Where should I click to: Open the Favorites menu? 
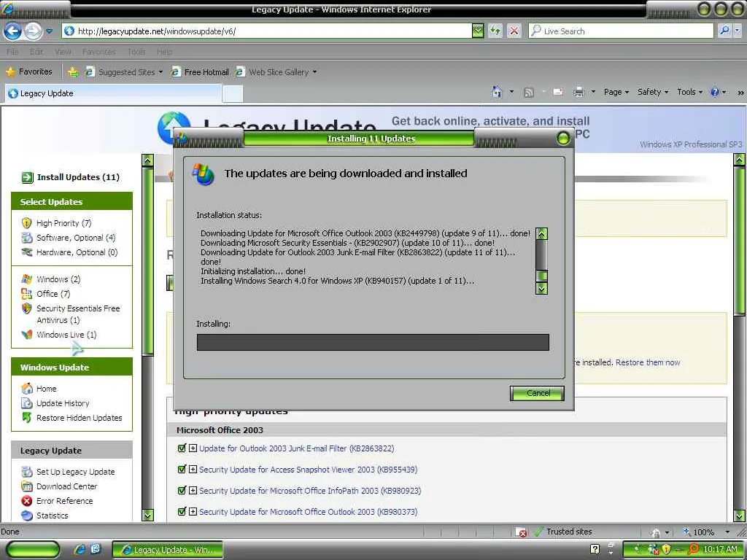pos(99,52)
